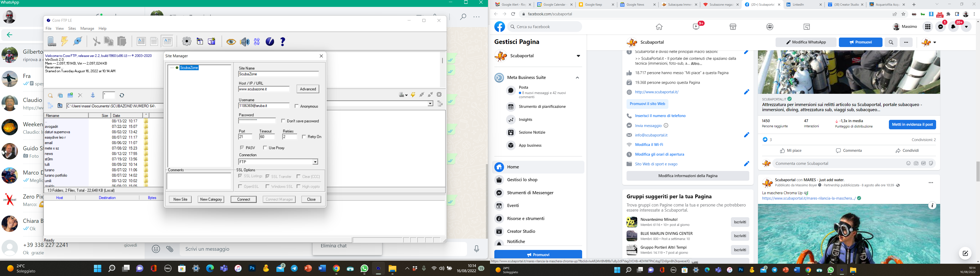Click the emoji icon in WhatsApp message bar

[156, 249]
